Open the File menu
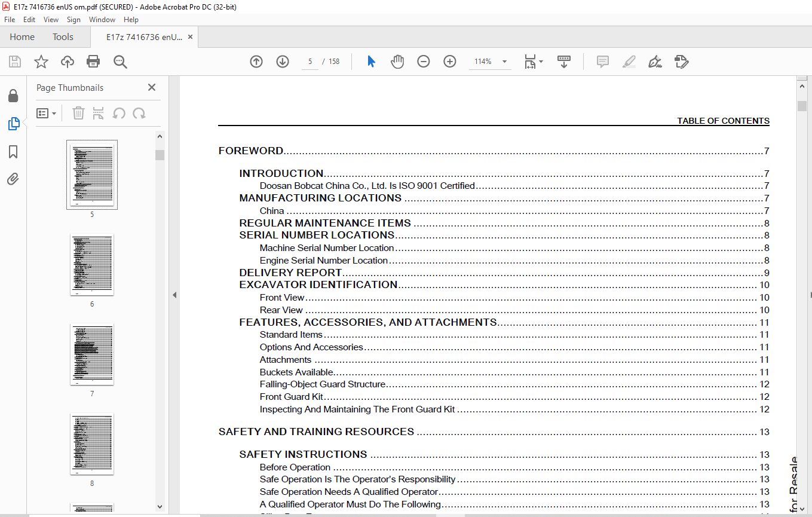812x517 pixels. click(10, 20)
